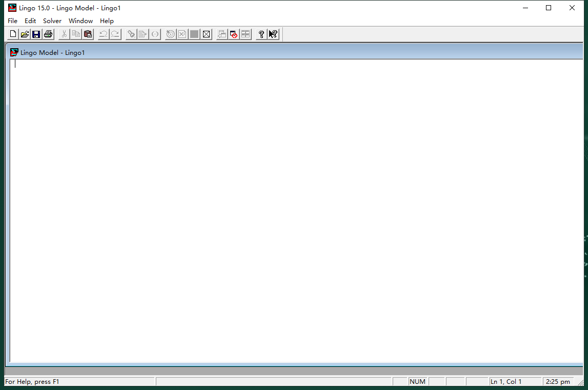Run the Solve bullseye toolbar button
The width and height of the screenshot is (588, 390).
(171, 34)
